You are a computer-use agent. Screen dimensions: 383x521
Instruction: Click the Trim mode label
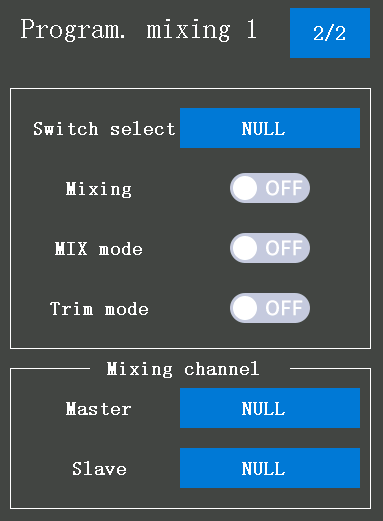click(x=99, y=309)
